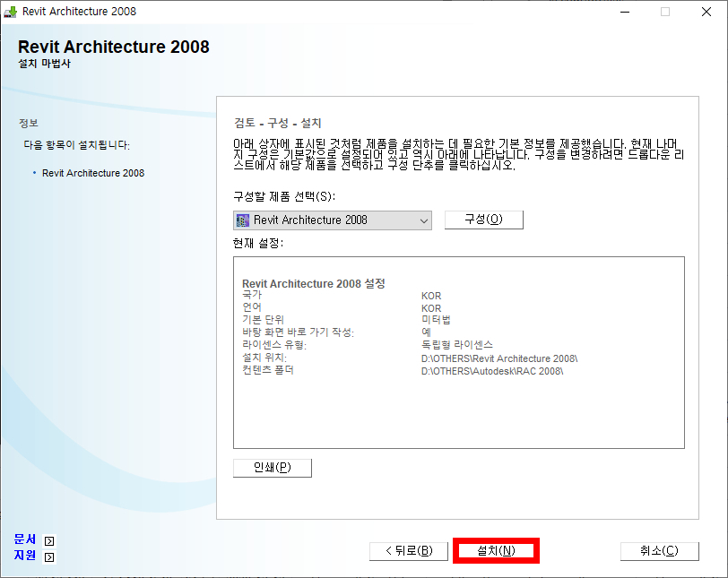Click the arrow icon beside 문서
The height and width of the screenshot is (578, 728).
pyautogui.click(x=49, y=541)
